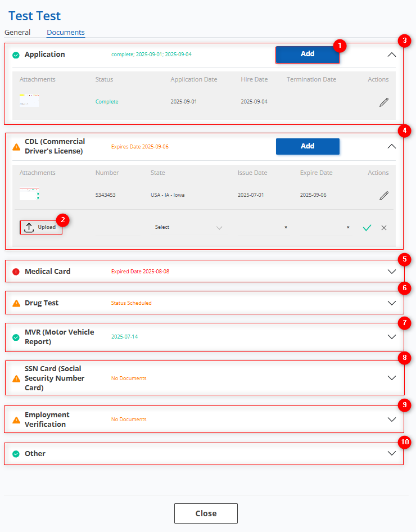Expand the SSN Card section

[x=392, y=378]
